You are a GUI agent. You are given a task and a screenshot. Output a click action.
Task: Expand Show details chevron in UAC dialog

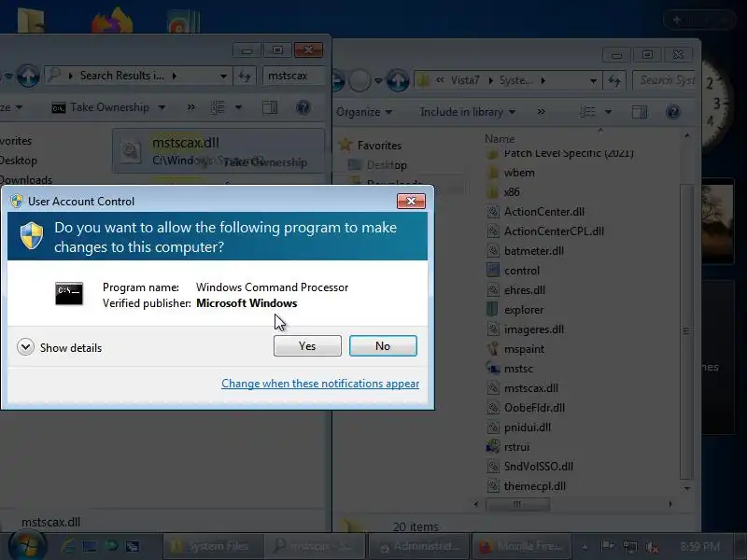(25, 347)
